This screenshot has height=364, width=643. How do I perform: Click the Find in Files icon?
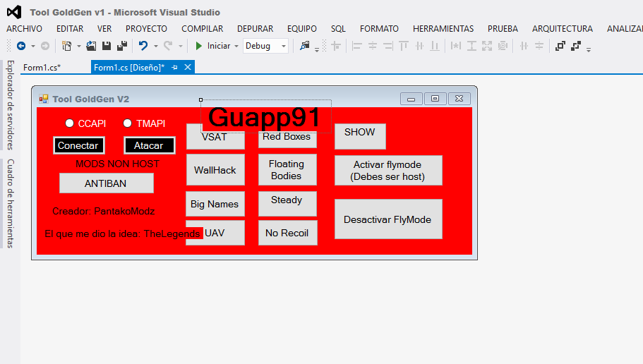pos(304,46)
